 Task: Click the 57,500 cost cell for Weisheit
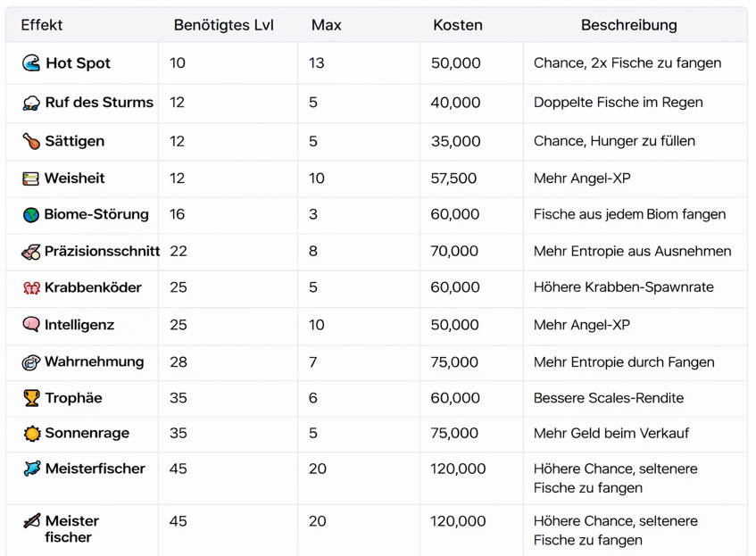pyautogui.click(x=454, y=178)
